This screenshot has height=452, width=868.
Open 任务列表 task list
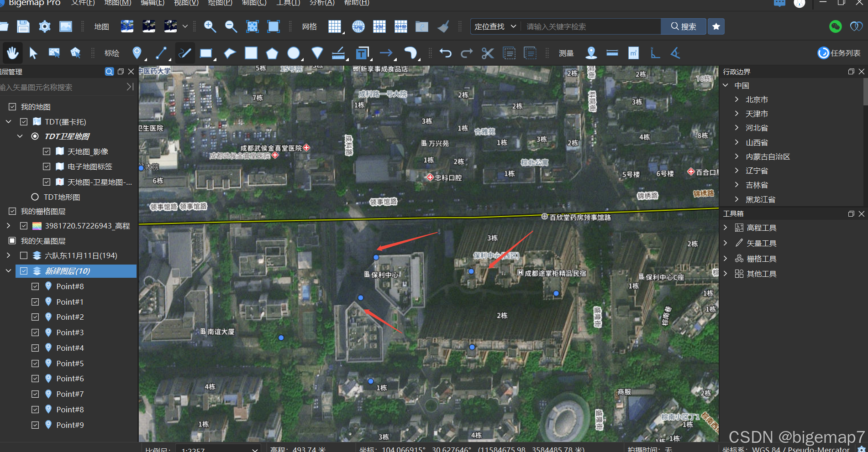[839, 53]
